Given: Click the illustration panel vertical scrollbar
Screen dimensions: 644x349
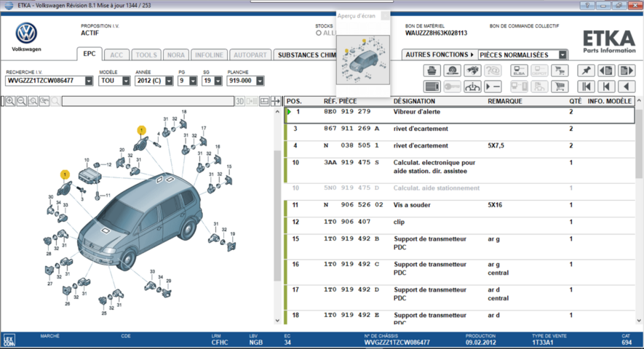Looking at the screenshot, I should coord(277,215).
